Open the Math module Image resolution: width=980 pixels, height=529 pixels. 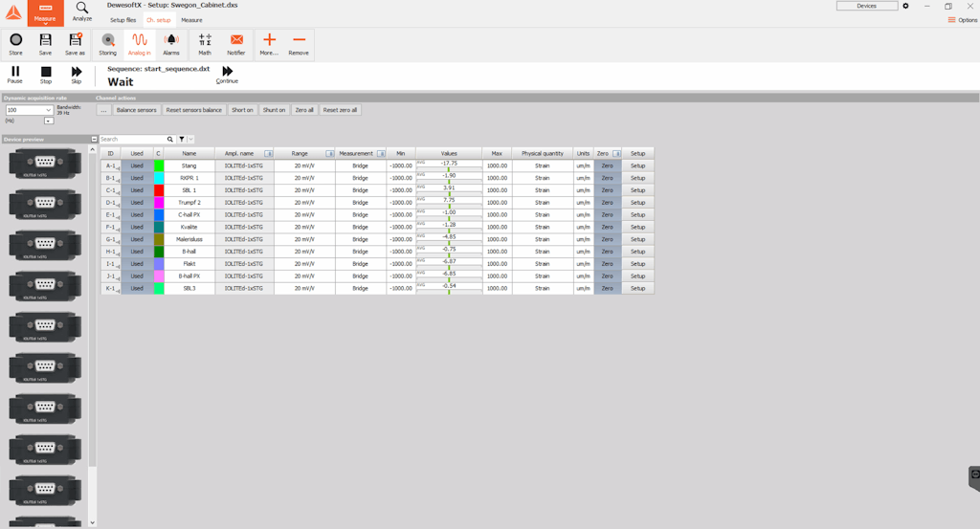(205, 44)
